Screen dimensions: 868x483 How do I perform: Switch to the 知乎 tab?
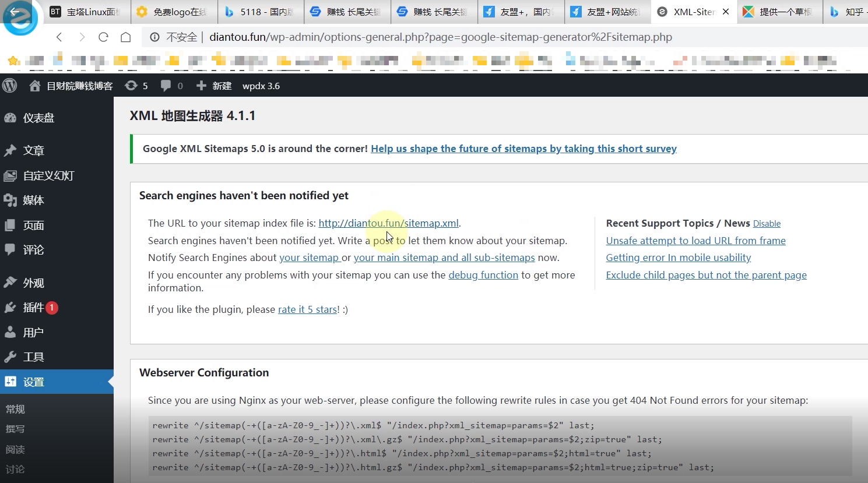[846, 12]
